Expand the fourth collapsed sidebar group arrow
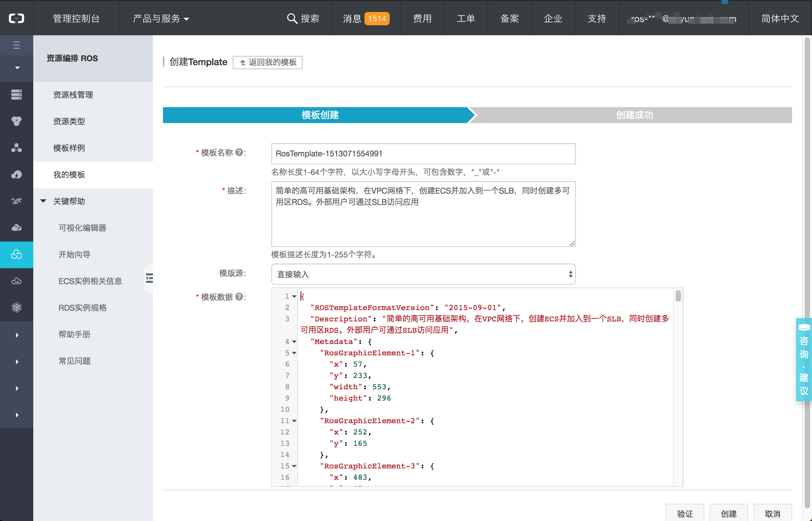This screenshot has width=812, height=521. 17,415
